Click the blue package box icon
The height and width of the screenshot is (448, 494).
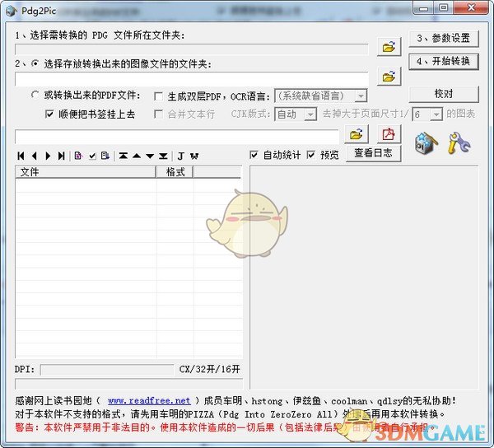(426, 142)
